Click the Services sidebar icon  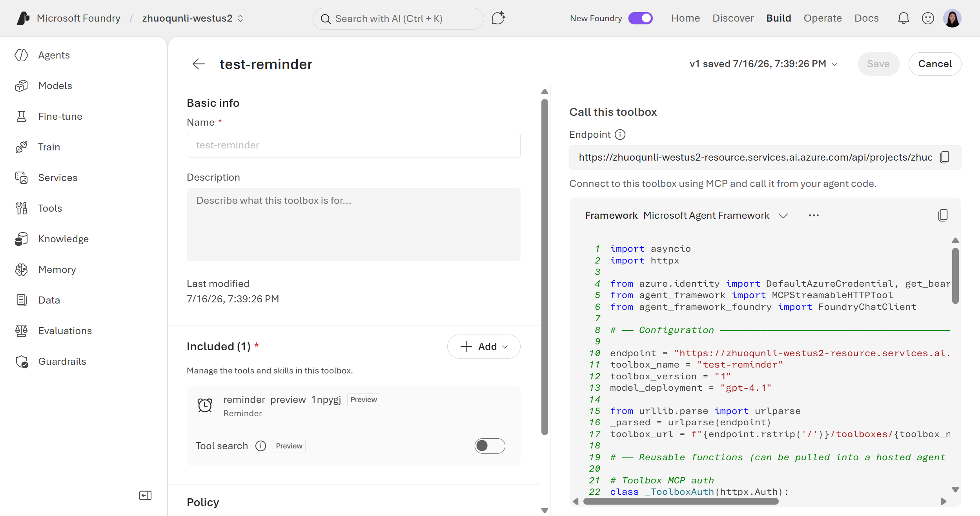(x=22, y=178)
